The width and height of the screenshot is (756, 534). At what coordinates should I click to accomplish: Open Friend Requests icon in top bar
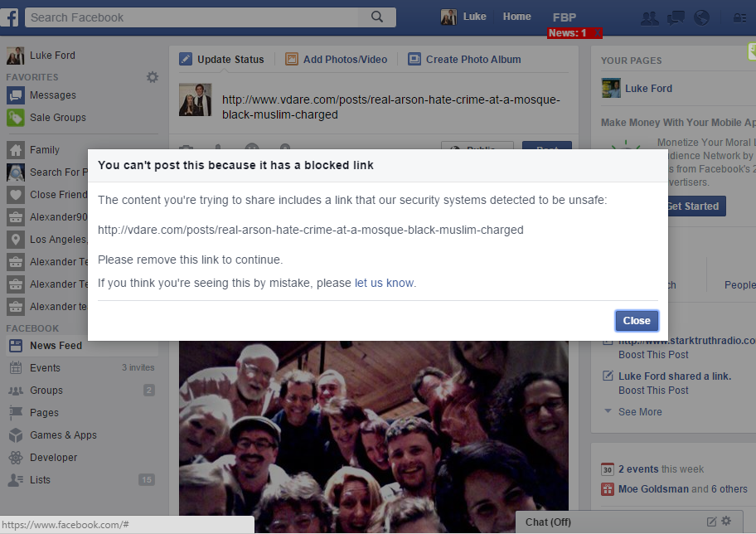coord(649,18)
